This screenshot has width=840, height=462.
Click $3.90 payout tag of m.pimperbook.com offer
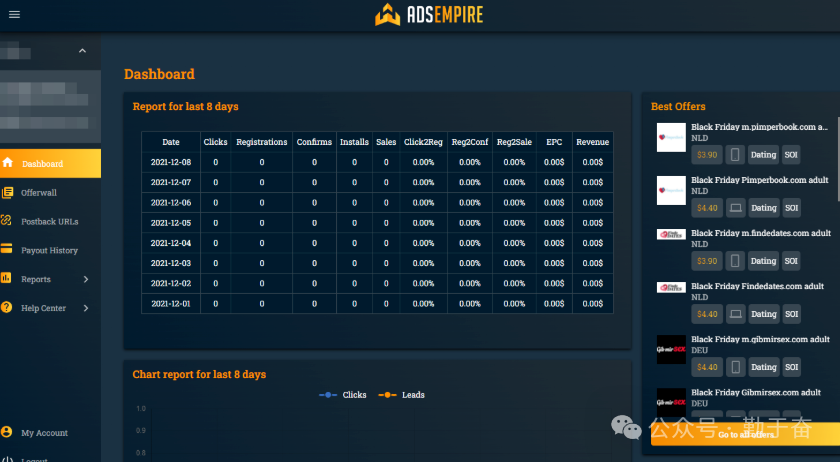[707, 155]
